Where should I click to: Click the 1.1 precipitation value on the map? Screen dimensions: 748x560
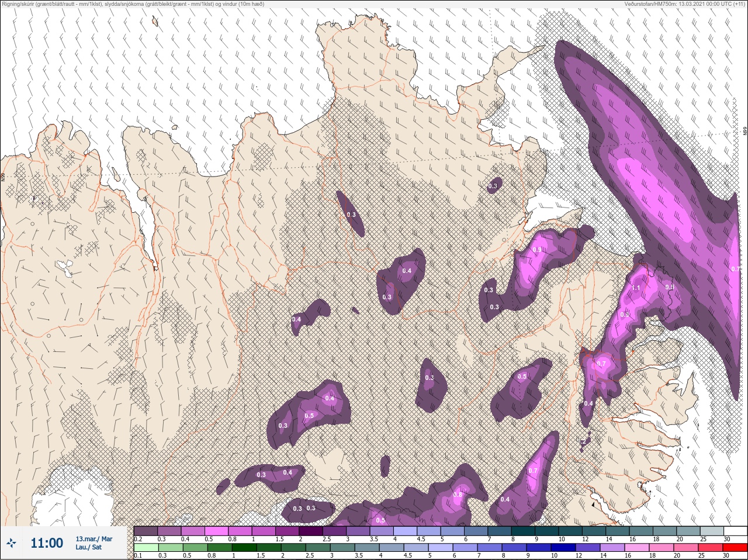point(637,288)
